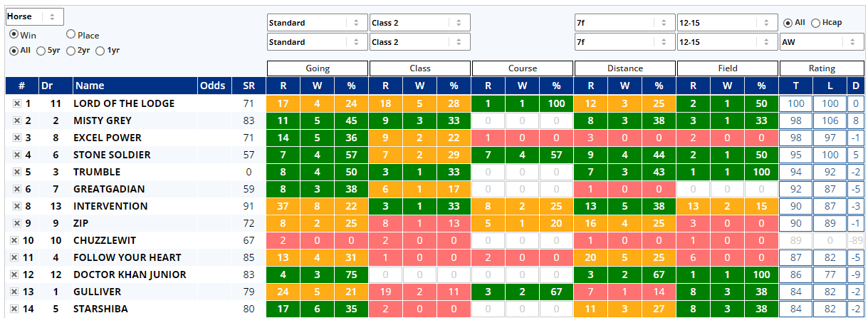Click the X icon next to STONE SOLDIER
Image resolution: width=868 pixels, height=318 pixels.
click(16, 155)
